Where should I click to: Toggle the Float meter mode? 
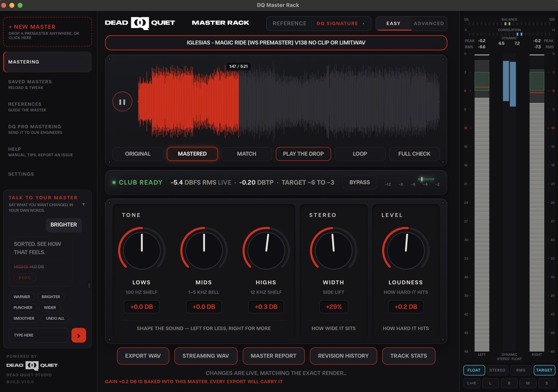tap(474, 370)
